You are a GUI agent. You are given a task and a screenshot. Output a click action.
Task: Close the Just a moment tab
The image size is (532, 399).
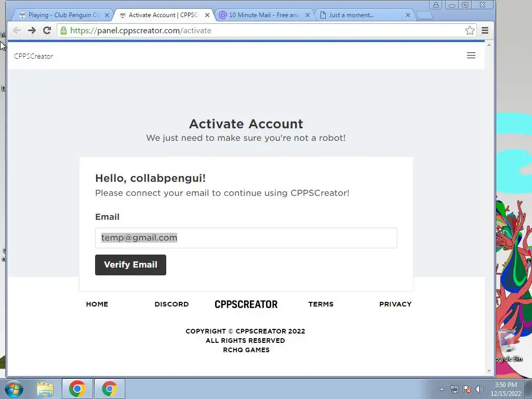[x=408, y=15]
